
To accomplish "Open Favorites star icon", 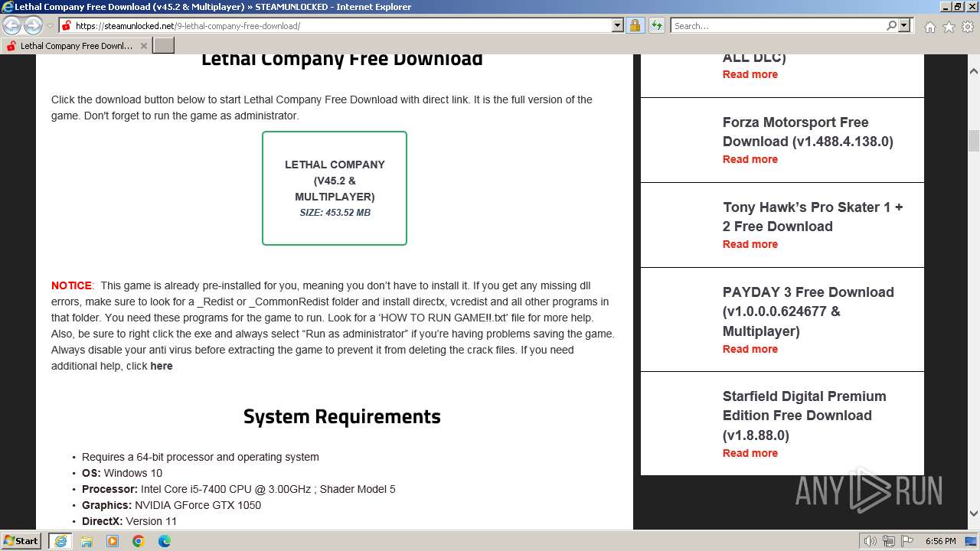I will tap(949, 27).
